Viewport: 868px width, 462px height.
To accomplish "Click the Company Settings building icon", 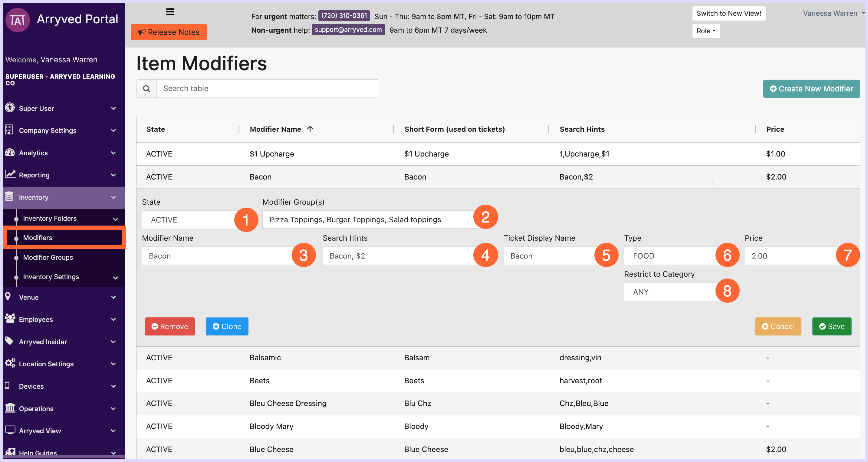I will (9, 130).
